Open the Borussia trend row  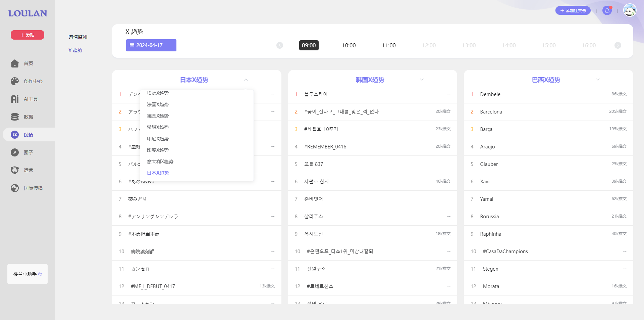tap(548, 217)
